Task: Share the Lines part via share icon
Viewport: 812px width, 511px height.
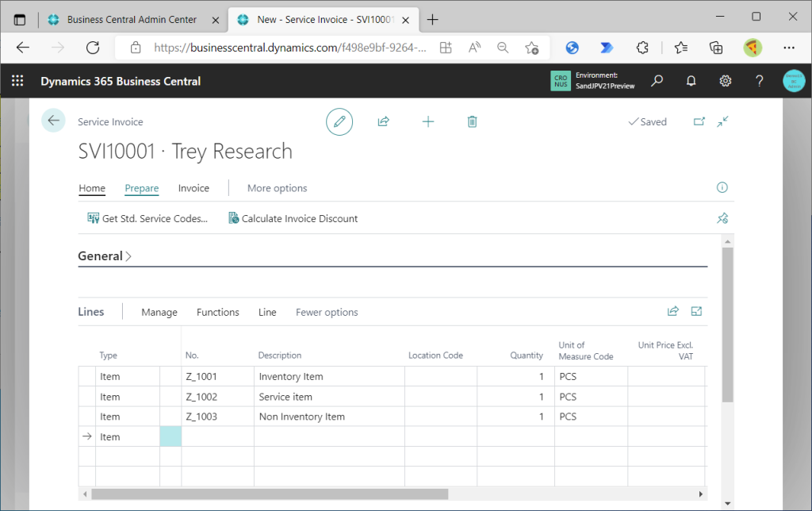Action: point(672,312)
